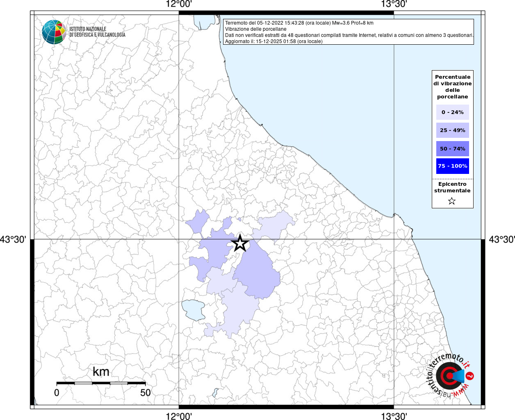Click the large shaded municipality southeast of epicenter
The width and height of the screenshot is (515, 420).
[257, 275]
